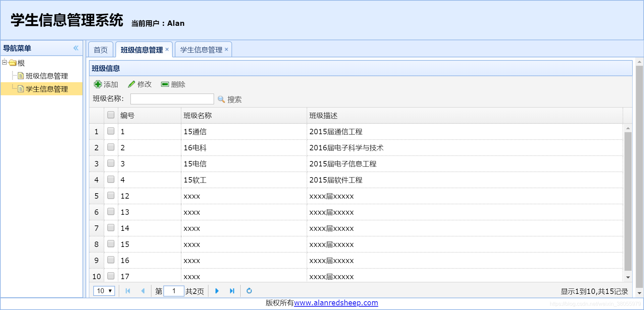Toggle the select-all header checkbox
The width and height of the screenshot is (644, 310).
click(111, 115)
